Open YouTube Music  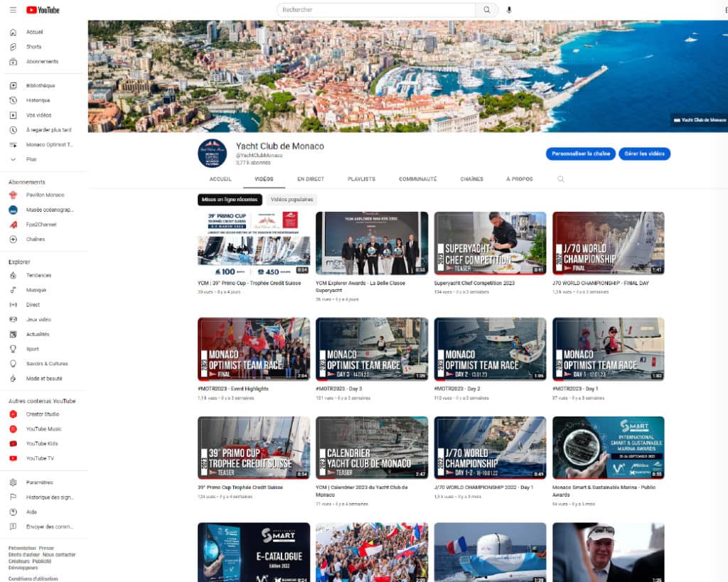(x=43, y=429)
